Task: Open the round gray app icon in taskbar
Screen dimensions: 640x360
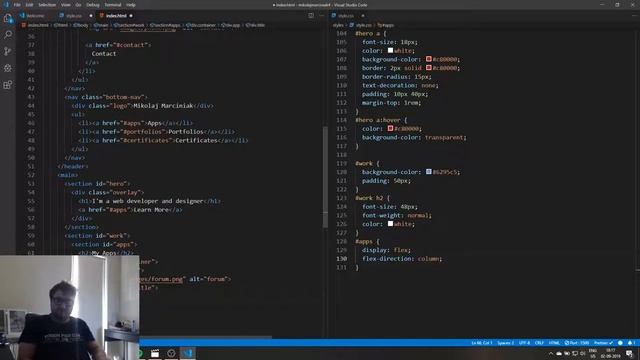Action: point(171,353)
